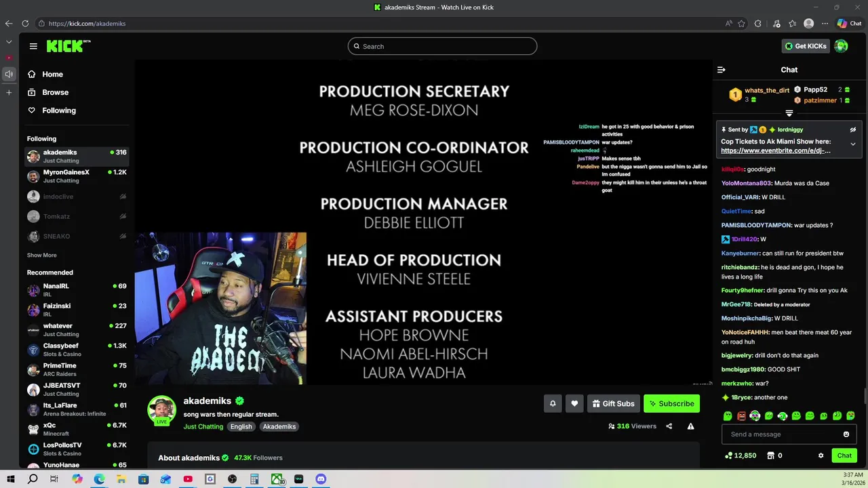Expand the gift leaderboard handle below the top gifters

tap(789, 113)
